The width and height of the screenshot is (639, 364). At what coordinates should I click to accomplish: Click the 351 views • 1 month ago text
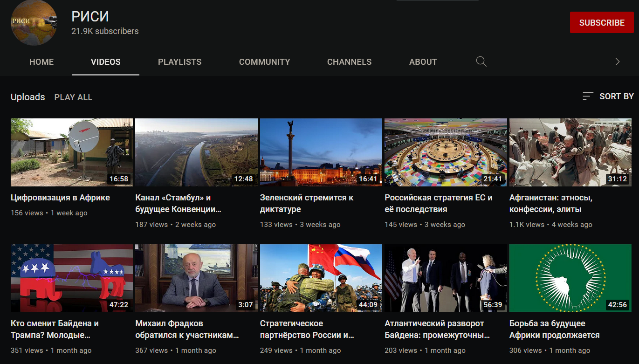(x=51, y=350)
